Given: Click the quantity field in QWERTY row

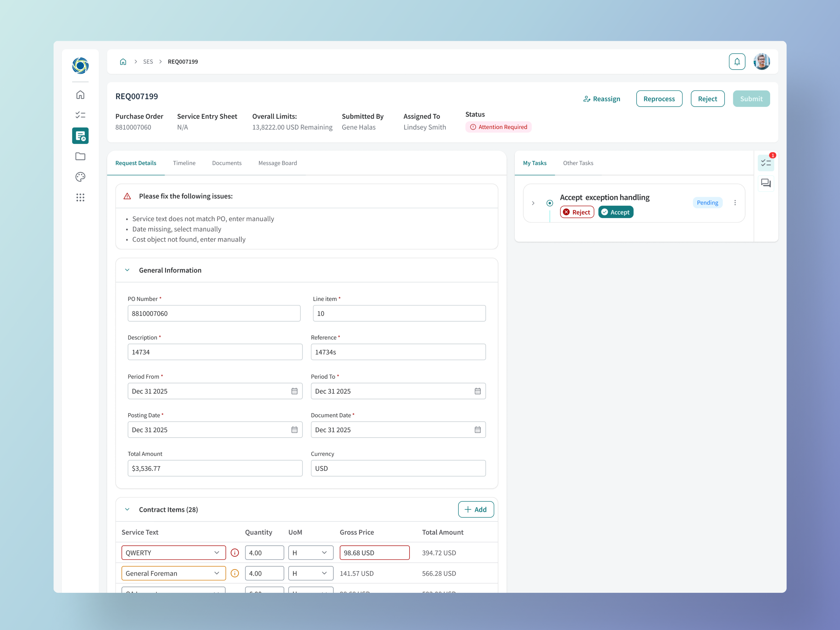Looking at the screenshot, I should [x=264, y=553].
